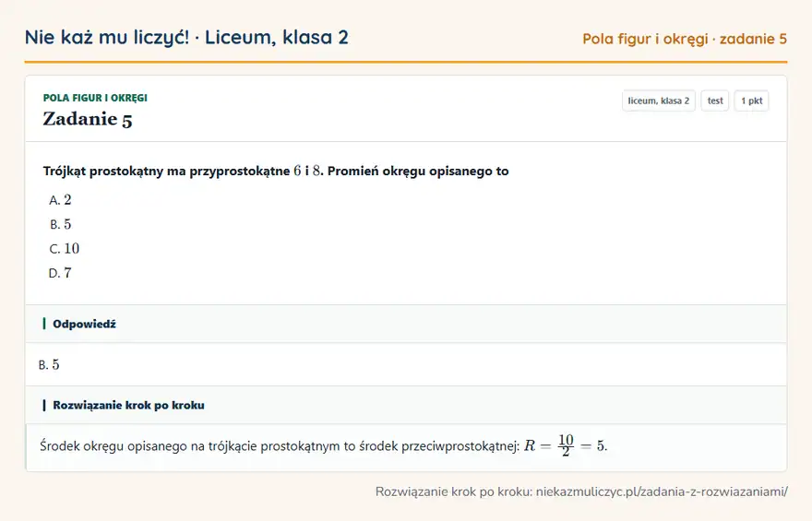Click the 'liceum, klasa 2' tag
This screenshot has height=521, width=812.
[658, 101]
